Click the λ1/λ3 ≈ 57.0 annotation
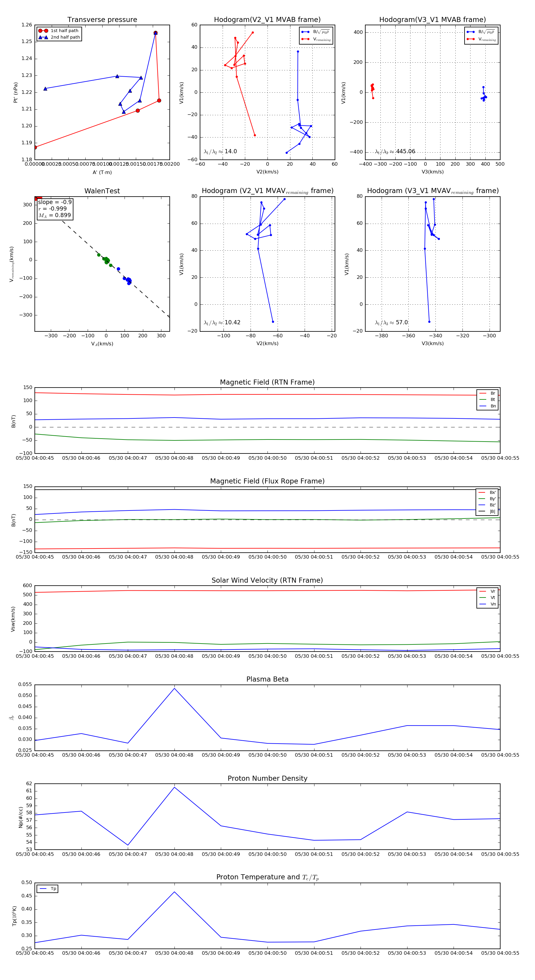The height and width of the screenshot is (980, 535). pos(391,323)
